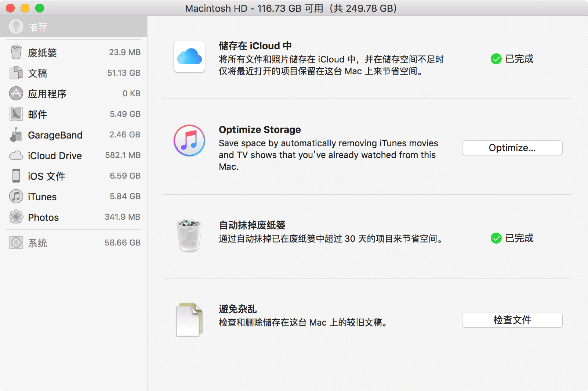Select 系统 in the sidebar
588x391 pixels.
pyautogui.click(x=73, y=243)
